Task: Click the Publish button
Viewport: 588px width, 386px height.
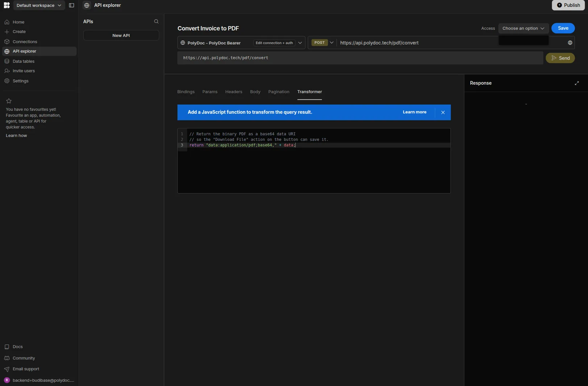Action: tap(568, 5)
